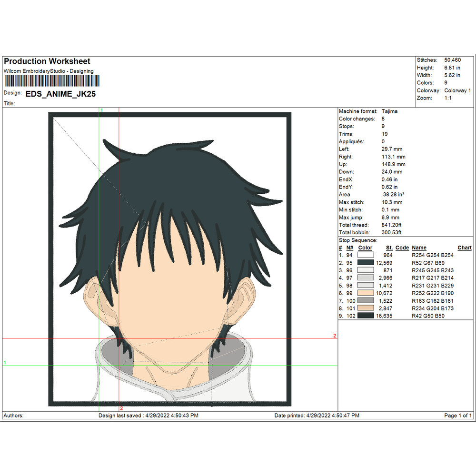Select the Code column header

coord(402,248)
